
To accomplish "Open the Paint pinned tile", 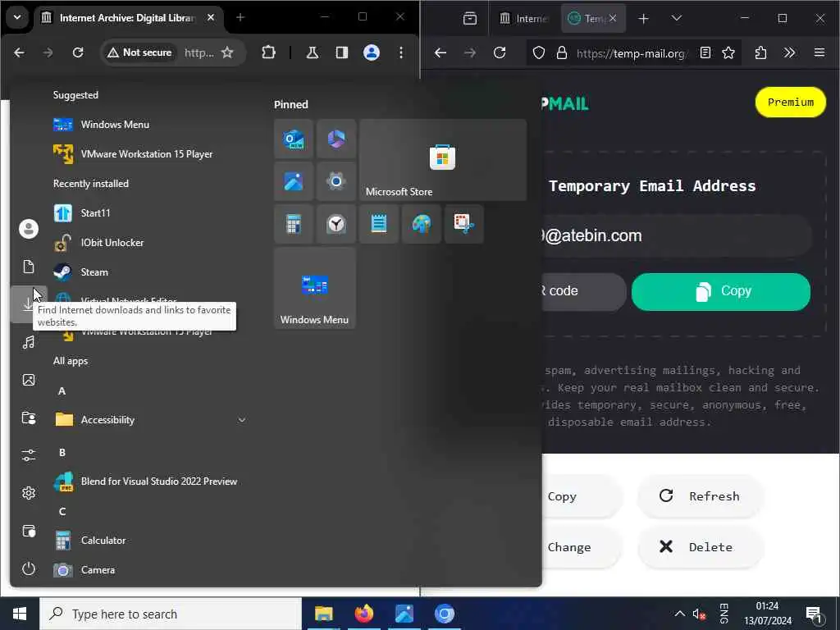I will [422, 224].
